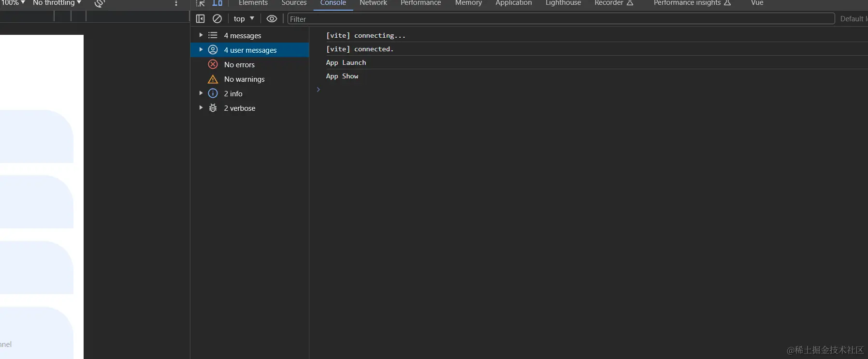This screenshot has width=868, height=359.
Task: Click the blue info circle icon
Action: 213,93
